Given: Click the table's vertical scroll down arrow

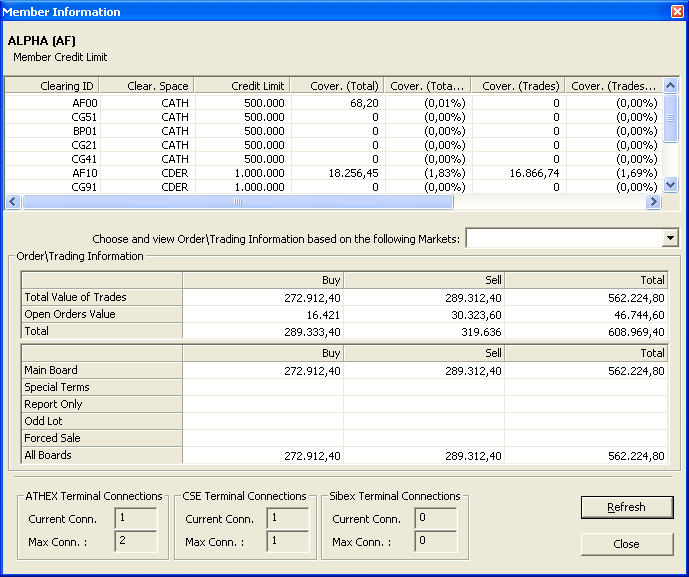Looking at the screenshot, I should pyautogui.click(x=670, y=185).
